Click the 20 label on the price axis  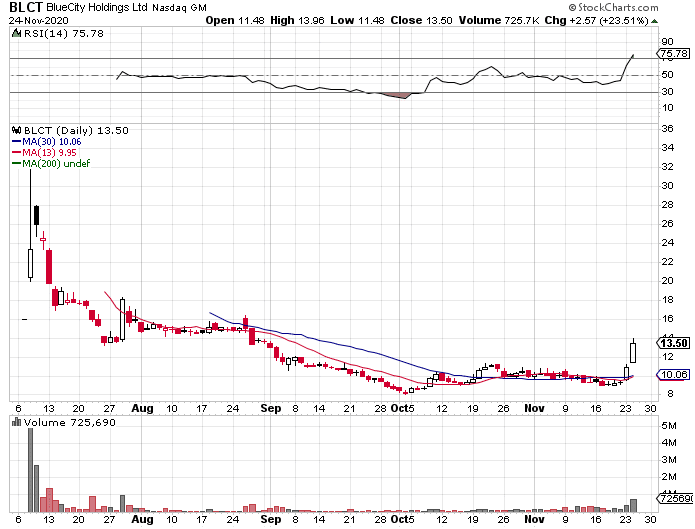667,281
